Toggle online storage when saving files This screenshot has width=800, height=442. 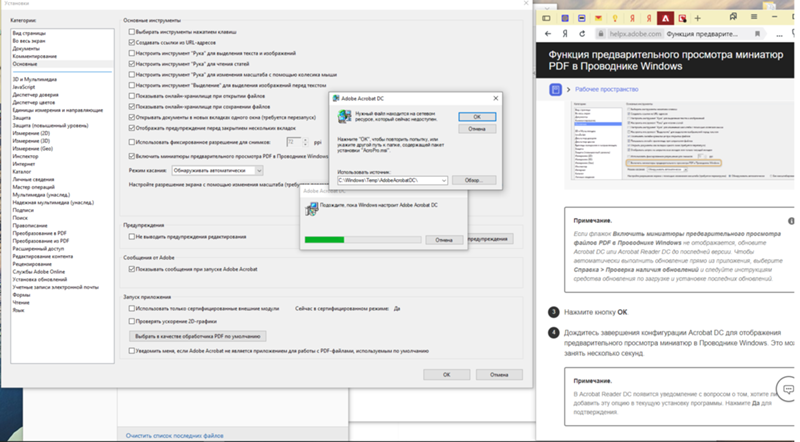click(132, 107)
